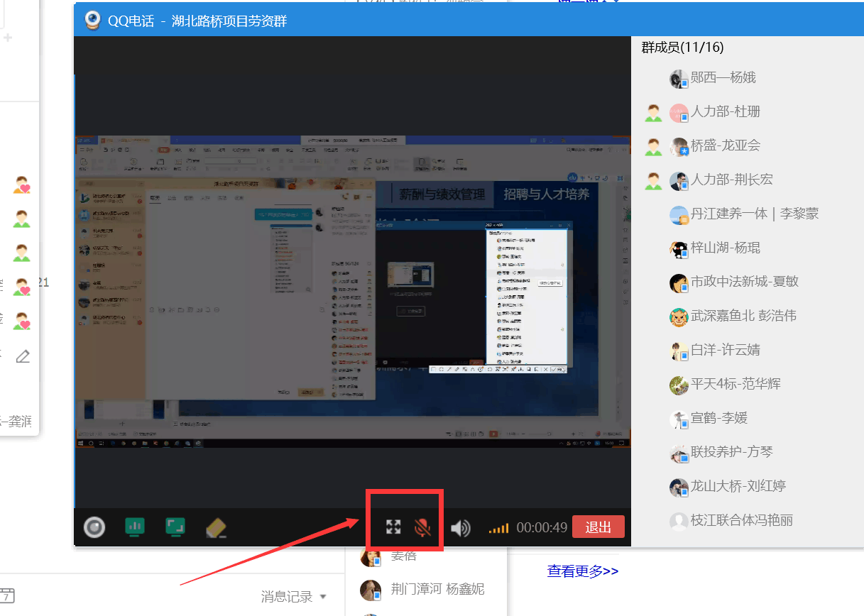Click the red 退出 button
Screen dimensions: 864x616
(598, 527)
